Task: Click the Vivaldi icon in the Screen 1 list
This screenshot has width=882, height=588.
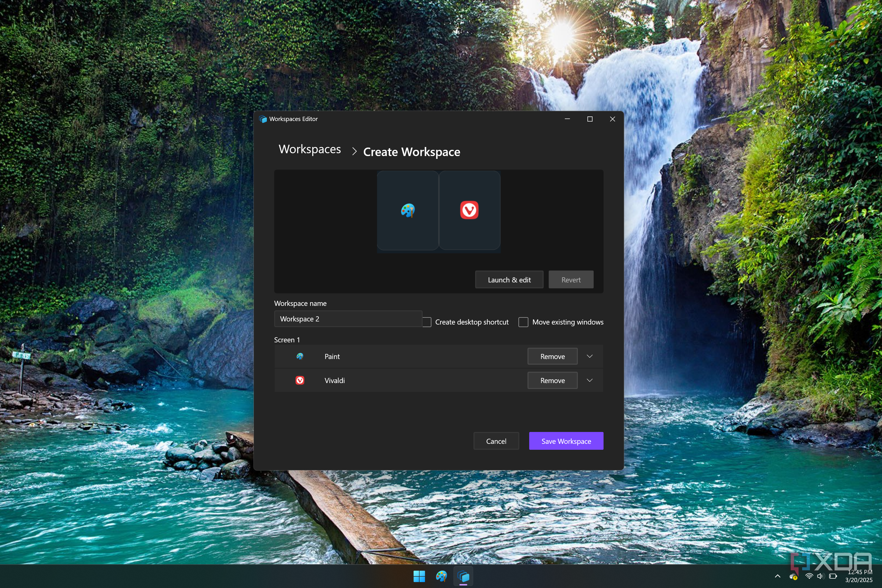Action: click(x=300, y=380)
